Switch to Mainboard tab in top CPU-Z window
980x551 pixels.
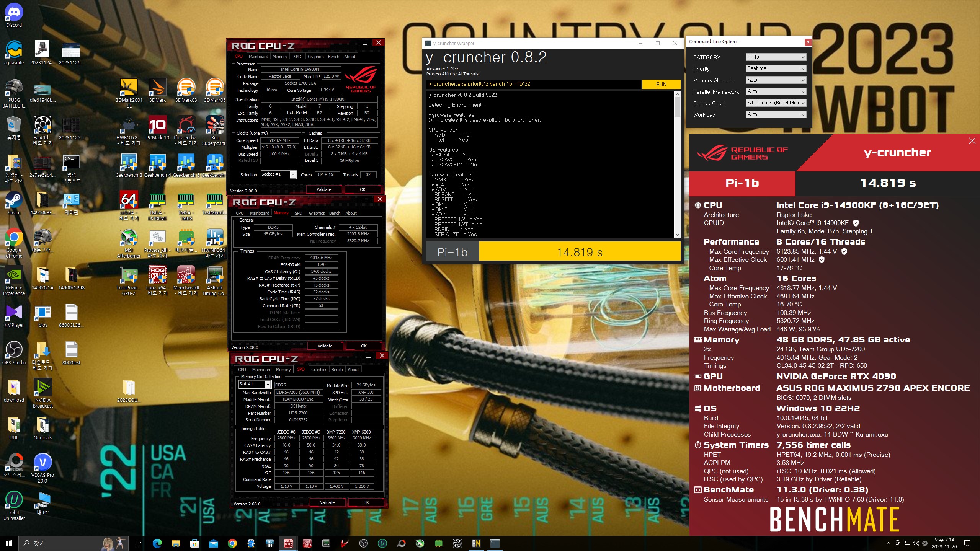tap(258, 57)
